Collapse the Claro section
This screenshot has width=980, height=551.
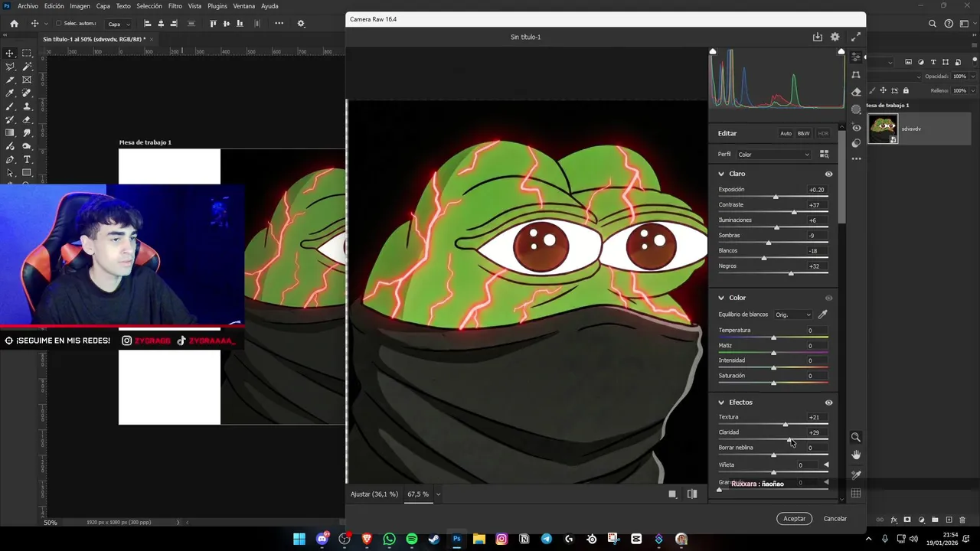click(721, 174)
